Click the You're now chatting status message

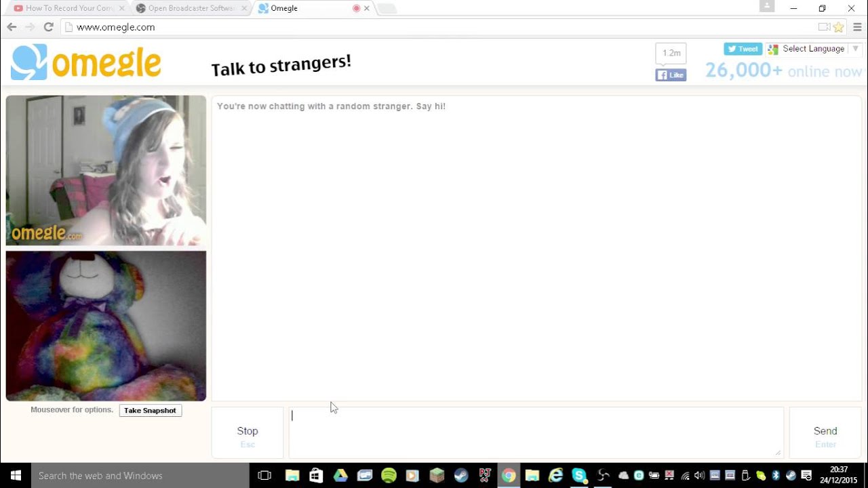(x=331, y=106)
